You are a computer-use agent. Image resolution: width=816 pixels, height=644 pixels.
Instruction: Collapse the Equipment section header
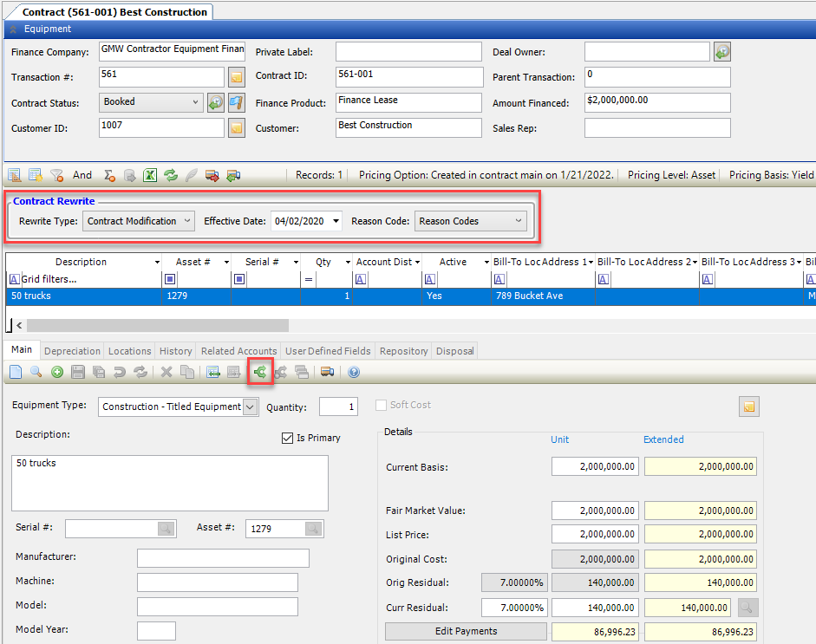coord(14,29)
